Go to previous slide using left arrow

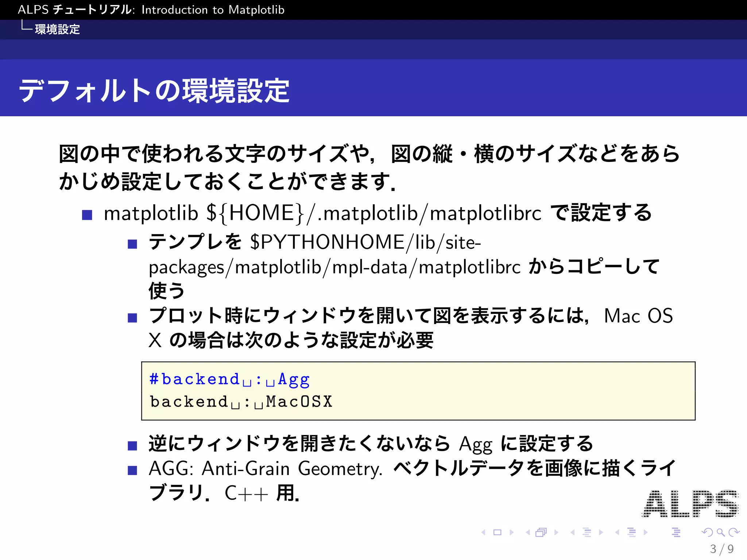tap(483, 532)
